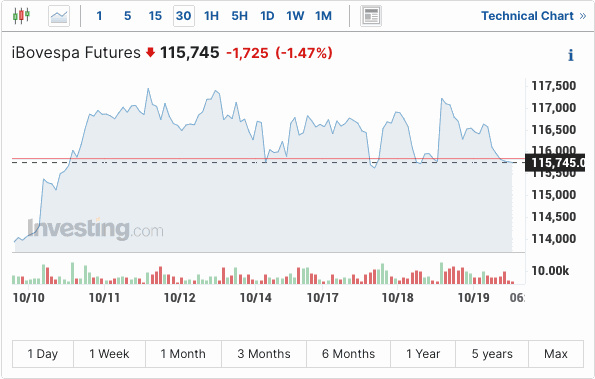The image size is (595, 379).
Task: Open the Technical Chart link
Action: [534, 16]
